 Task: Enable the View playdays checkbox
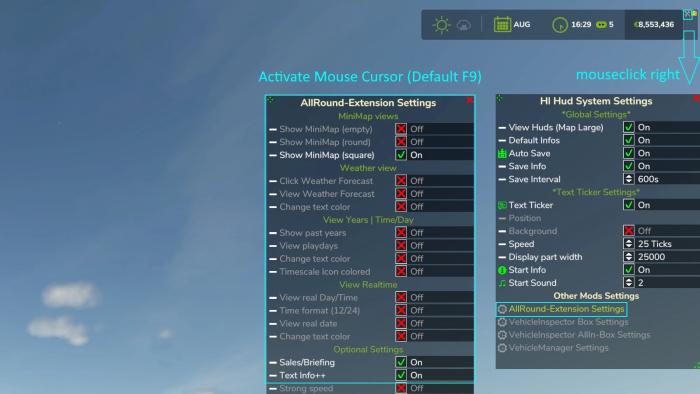click(401, 245)
